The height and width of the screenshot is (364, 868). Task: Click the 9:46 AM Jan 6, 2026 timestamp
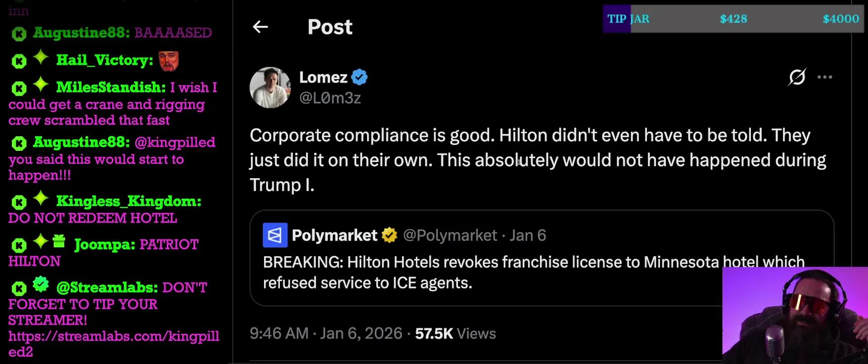(326, 334)
